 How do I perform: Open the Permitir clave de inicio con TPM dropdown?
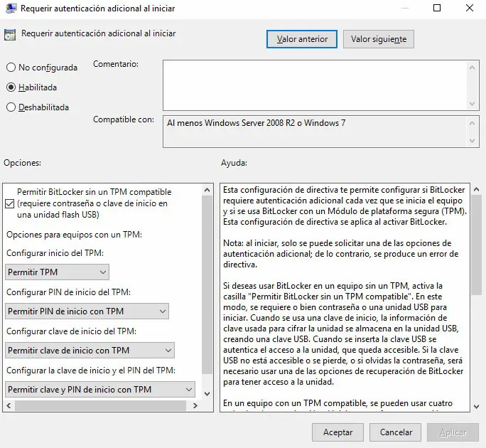(x=90, y=351)
